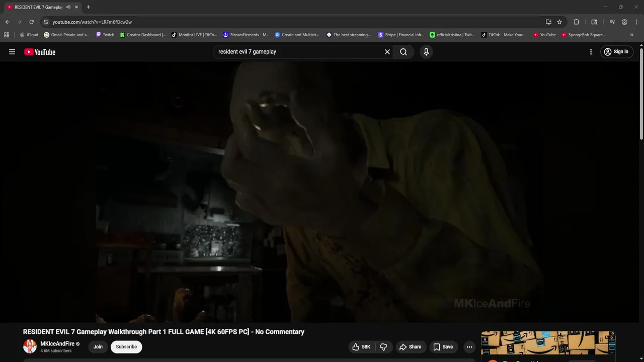Open the Creator Dashboard bookmark

click(143, 35)
